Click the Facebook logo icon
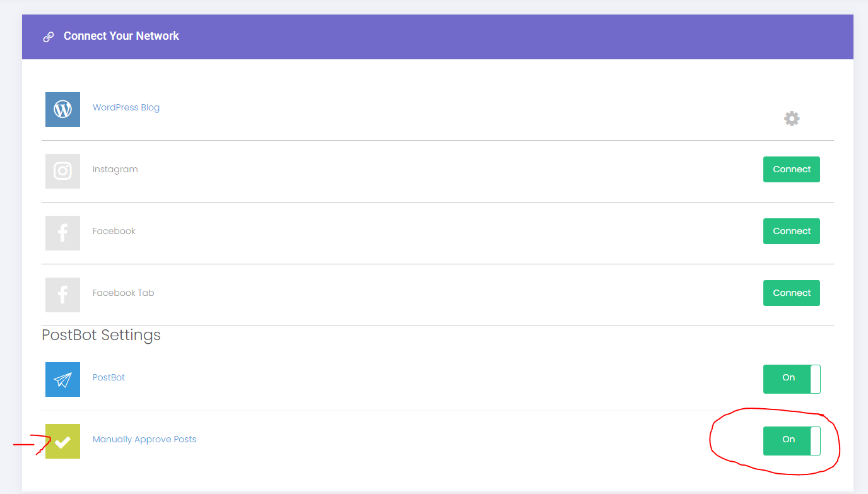 (x=62, y=233)
